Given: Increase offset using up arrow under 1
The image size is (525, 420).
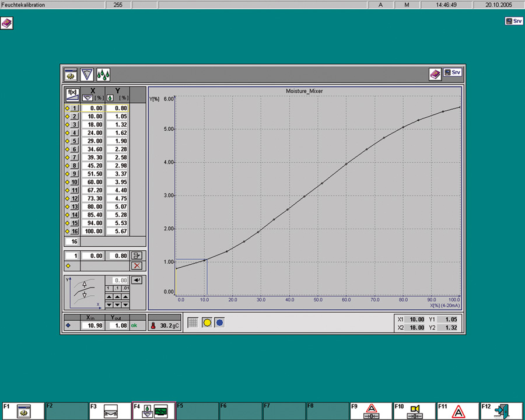Looking at the screenshot, I should click(x=108, y=296).
